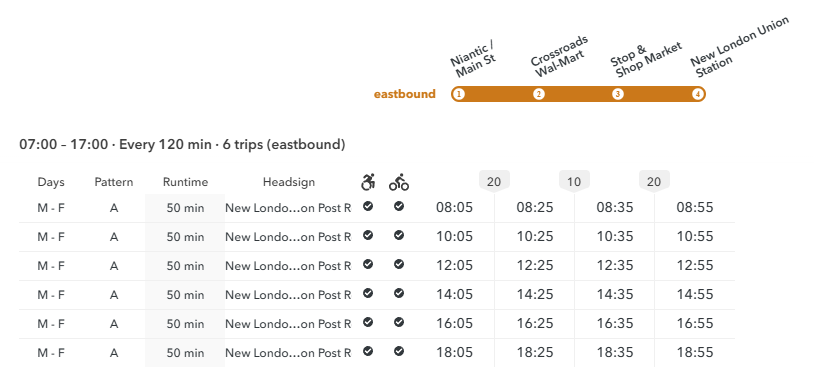This screenshot has width=814, height=387.
Task: Toggle bike checkmark for 12:05 trip
Action: 399,264
